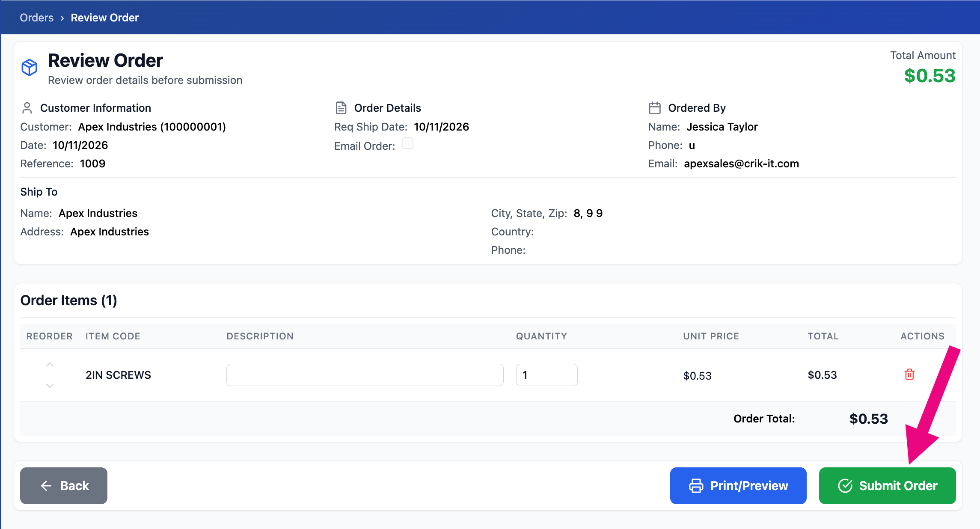The height and width of the screenshot is (529, 980).
Task: Click the reference number 1009
Action: (92, 163)
